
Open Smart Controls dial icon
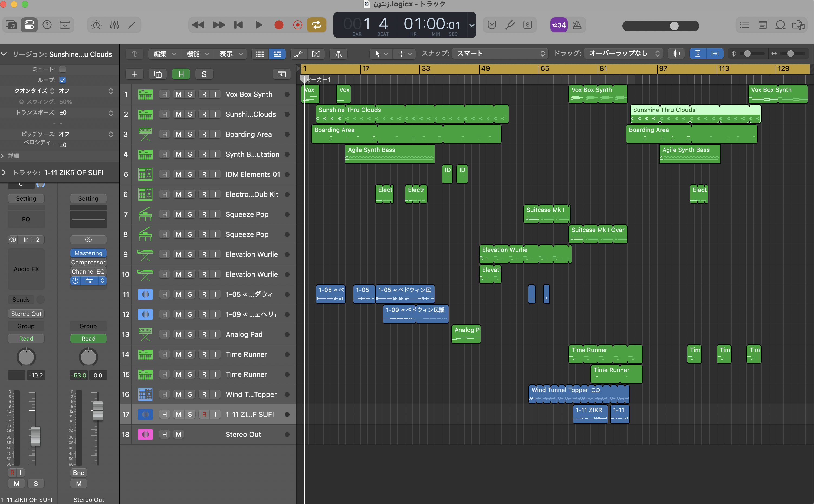coord(96,25)
